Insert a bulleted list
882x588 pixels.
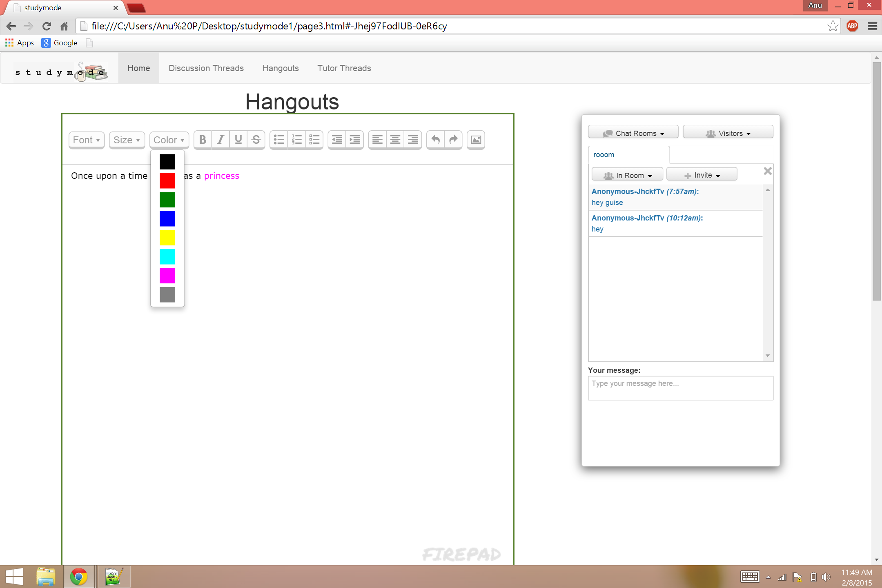click(x=279, y=140)
